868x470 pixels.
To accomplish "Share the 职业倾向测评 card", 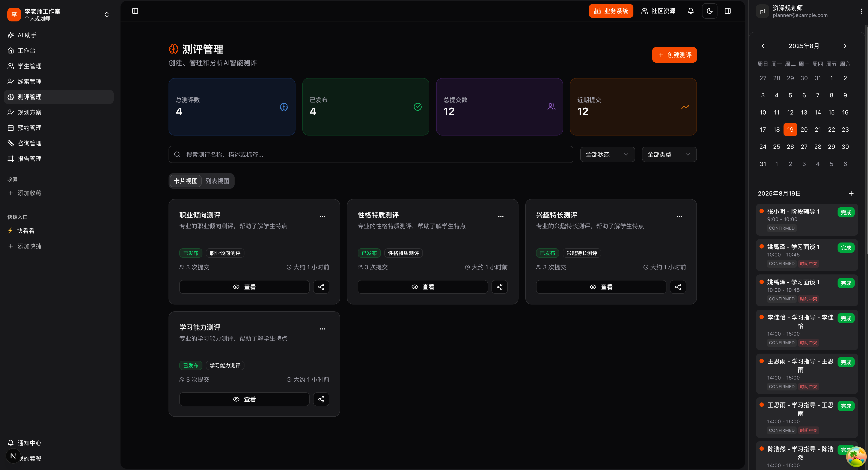I will pyautogui.click(x=321, y=287).
